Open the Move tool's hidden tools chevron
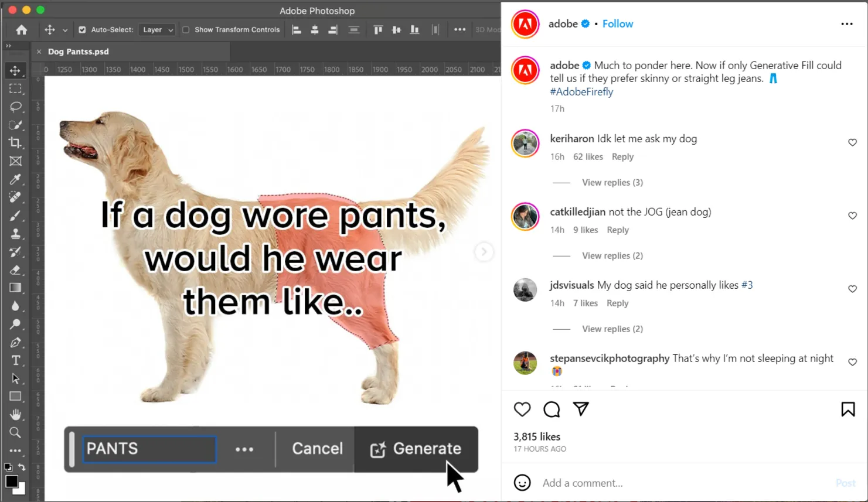Image resolution: width=868 pixels, height=502 pixels. 64,29
